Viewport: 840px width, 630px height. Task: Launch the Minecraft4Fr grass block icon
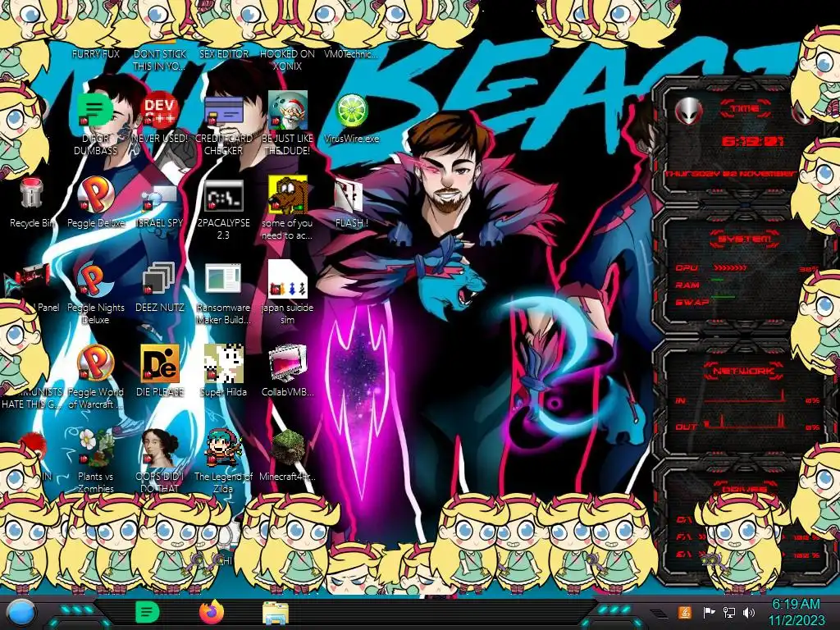287,448
